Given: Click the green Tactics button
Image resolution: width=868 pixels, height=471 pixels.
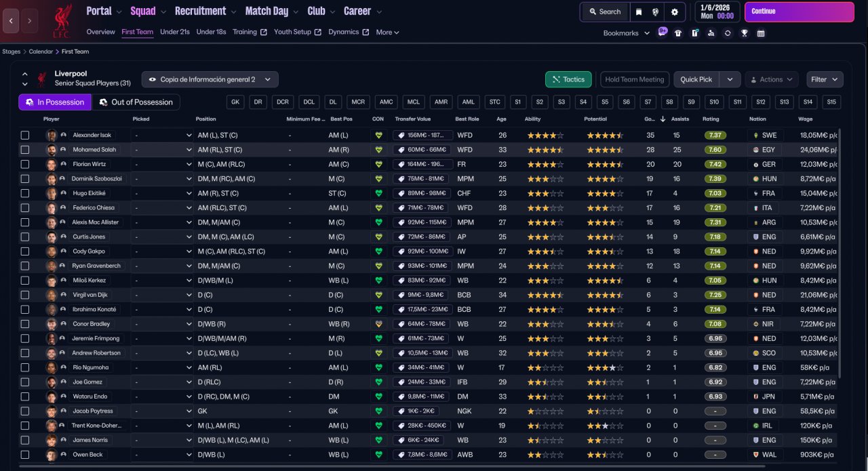Looking at the screenshot, I should pos(568,79).
